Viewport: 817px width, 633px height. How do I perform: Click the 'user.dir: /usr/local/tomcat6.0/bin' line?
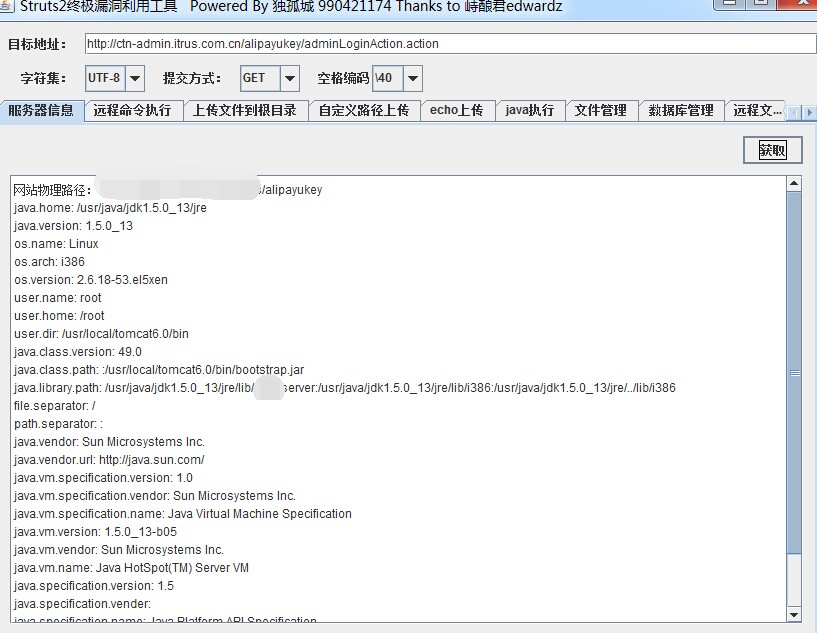(101, 333)
